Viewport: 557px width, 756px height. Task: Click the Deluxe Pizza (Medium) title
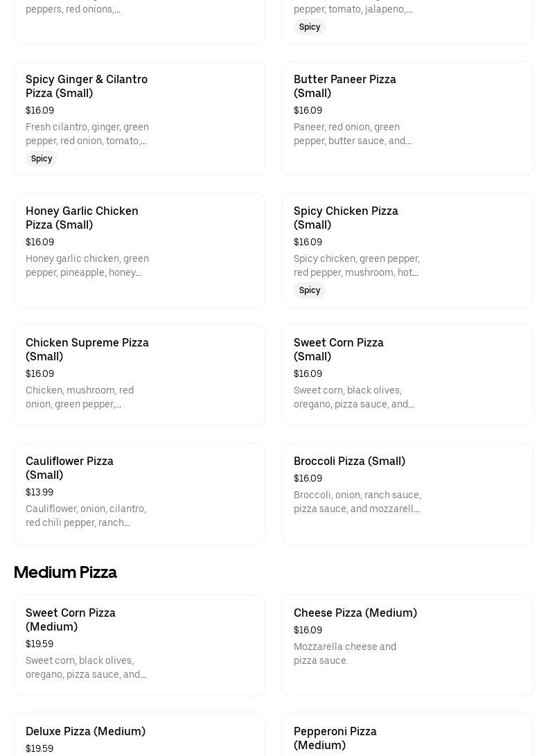click(x=85, y=731)
